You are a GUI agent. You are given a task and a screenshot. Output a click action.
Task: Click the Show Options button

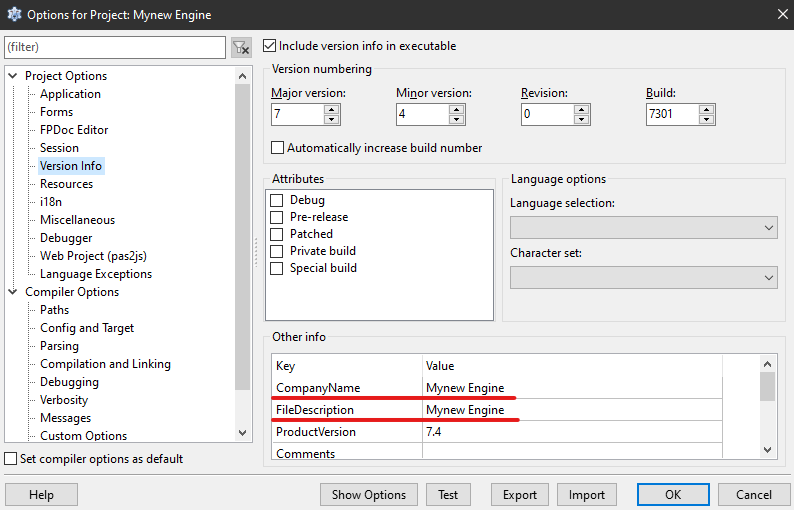pyautogui.click(x=369, y=494)
